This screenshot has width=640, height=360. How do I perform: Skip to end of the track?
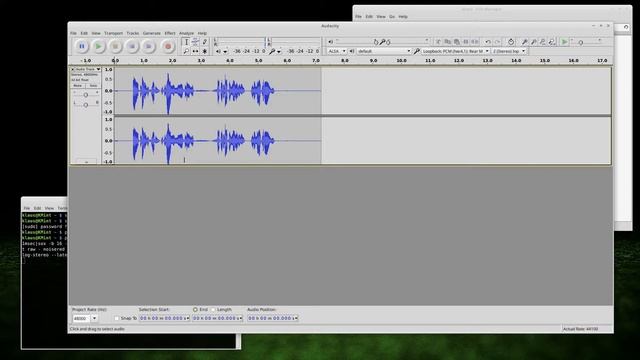[149, 47]
